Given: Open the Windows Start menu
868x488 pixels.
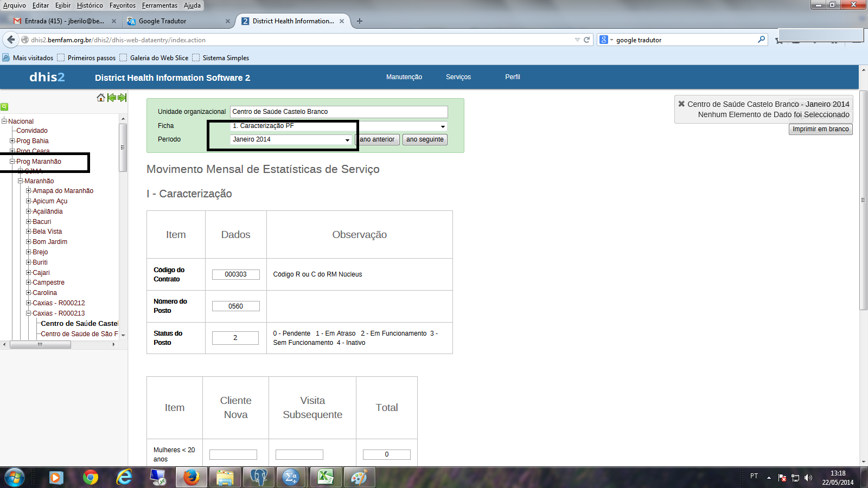Looking at the screenshot, I should coord(15,477).
